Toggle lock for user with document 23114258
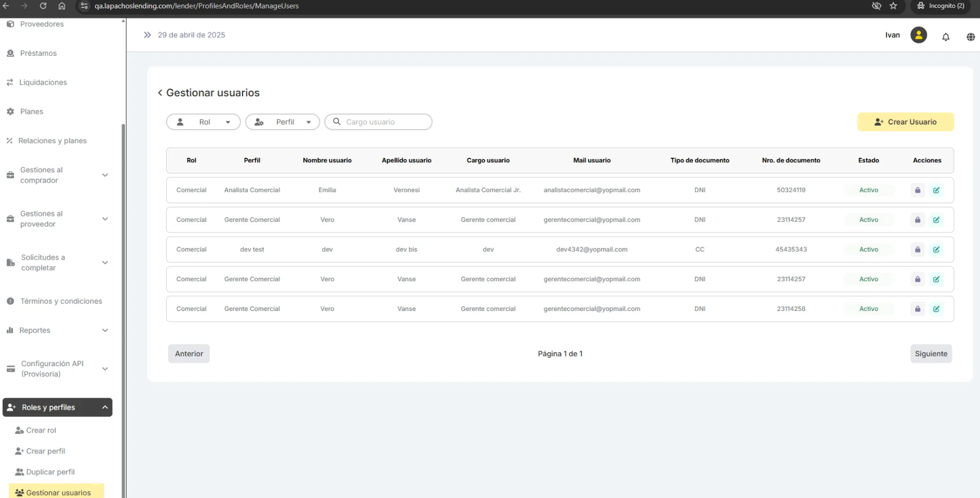The height and width of the screenshot is (498, 980). point(918,309)
